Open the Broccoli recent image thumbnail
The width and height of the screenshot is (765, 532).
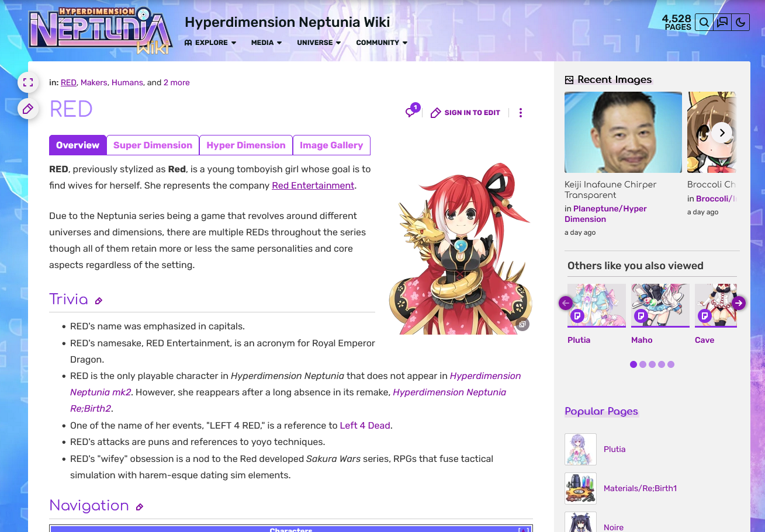point(712,132)
